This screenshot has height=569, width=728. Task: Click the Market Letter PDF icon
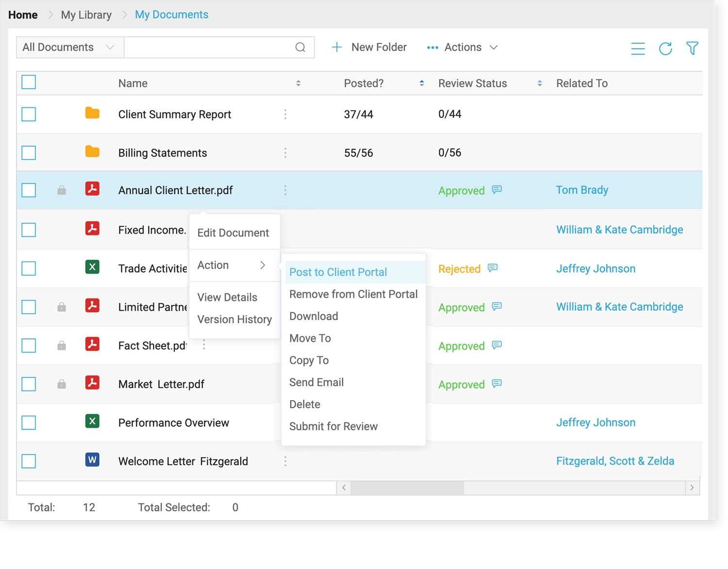pos(92,383)
